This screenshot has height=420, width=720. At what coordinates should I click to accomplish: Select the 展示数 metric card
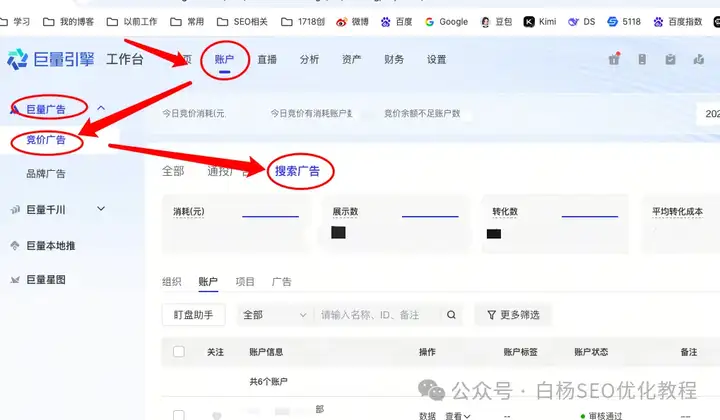click(396, 224)
